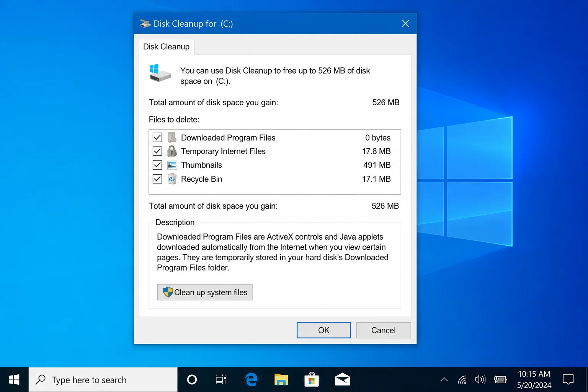Launch Microsoft Edge from the taskbar
Screen dimensions: 588x392
[x=251, y=380]
